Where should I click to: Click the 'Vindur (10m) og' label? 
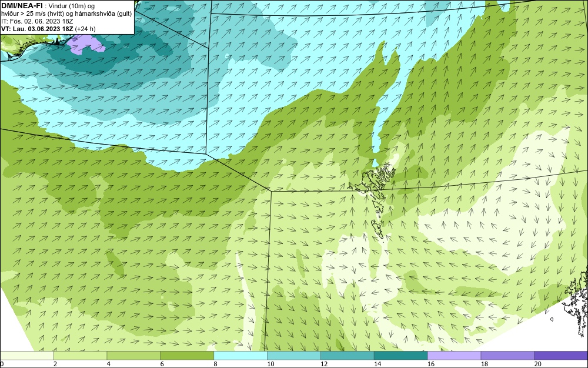72,6
